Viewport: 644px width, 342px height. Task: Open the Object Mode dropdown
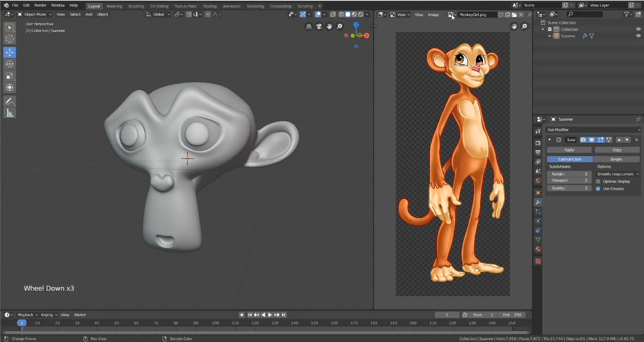(x=35, y=14)
